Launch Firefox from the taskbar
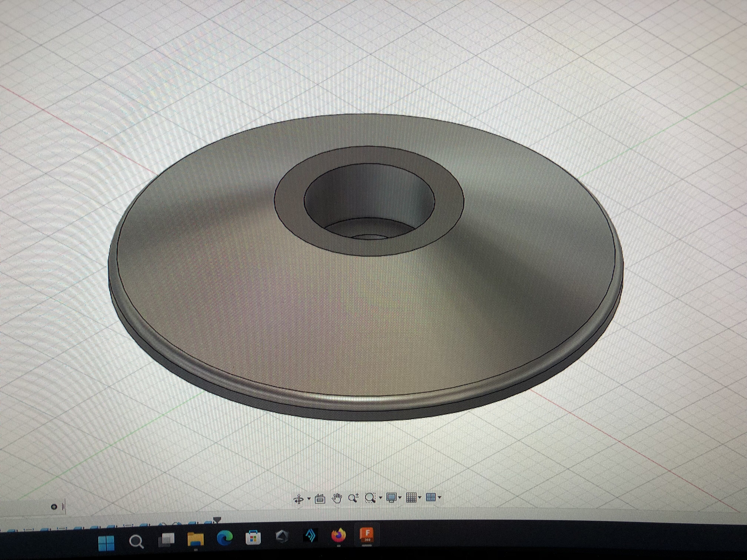This screenshot has height=560, width=747. pyautogui.click(x=339, y=535)
